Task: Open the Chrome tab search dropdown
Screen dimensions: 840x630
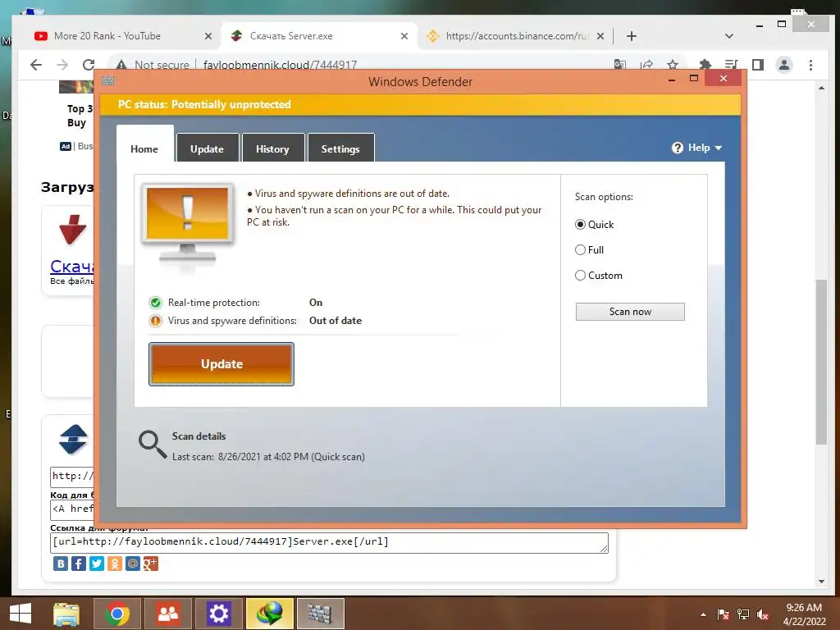Action: pyautogui.click(x=728, y=36)
